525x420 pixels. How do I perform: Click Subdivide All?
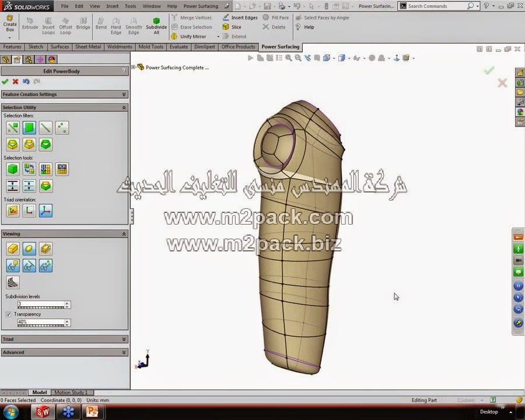click(156, 26)
